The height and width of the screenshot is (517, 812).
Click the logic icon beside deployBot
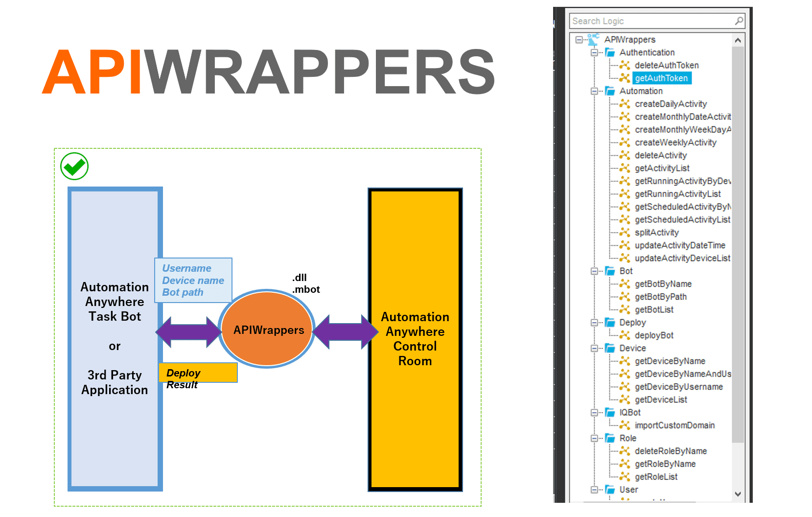(625, 335)
